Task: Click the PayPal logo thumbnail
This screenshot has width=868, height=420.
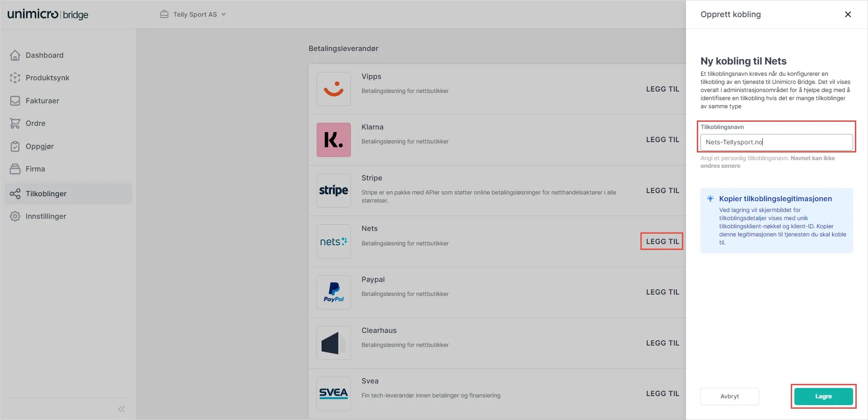Action: [334, 292]
